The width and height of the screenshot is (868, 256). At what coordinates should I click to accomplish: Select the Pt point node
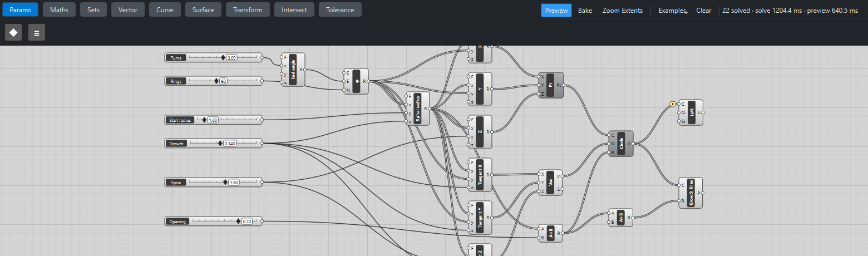pyautogui.click(x=551, y=85)
